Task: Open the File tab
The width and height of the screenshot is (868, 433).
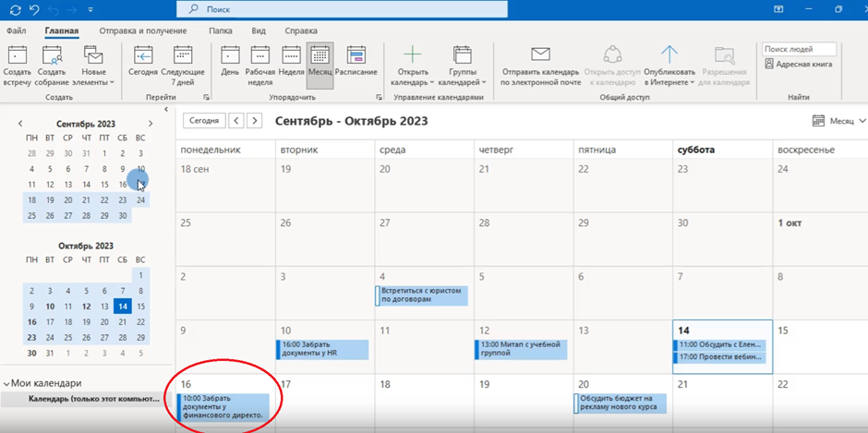Action: coord(16,30)
